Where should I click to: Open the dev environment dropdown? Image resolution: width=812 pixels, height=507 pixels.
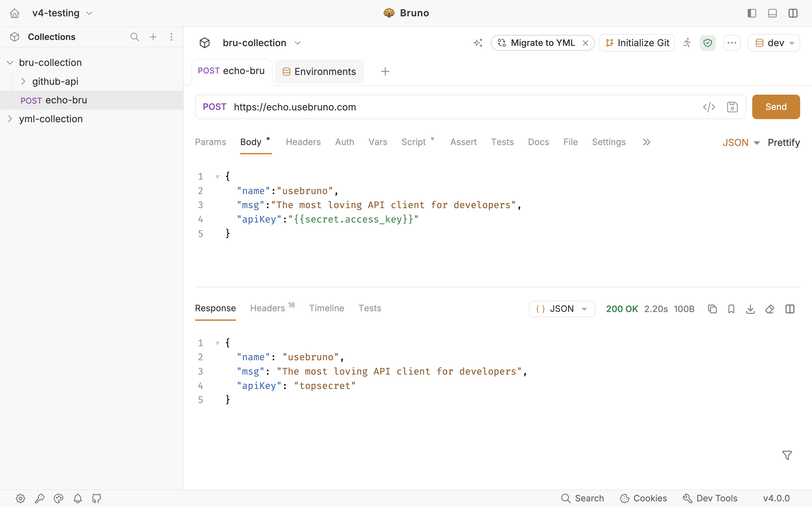774,43
